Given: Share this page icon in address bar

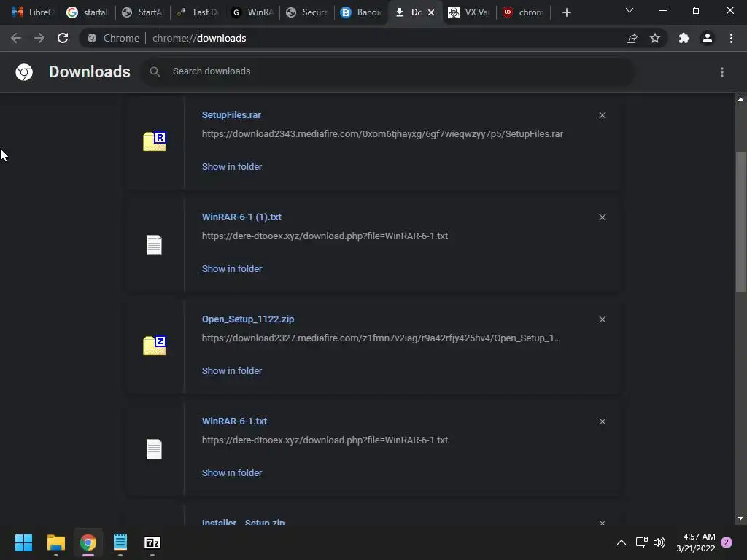Looking at the screenshot, I should pyautogui.click(x=632, y=38).
